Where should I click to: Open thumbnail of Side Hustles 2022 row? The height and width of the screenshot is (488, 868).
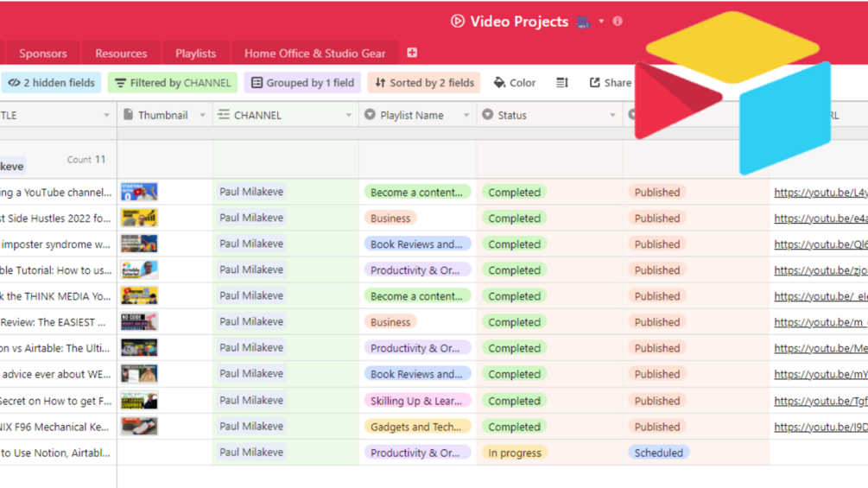point(139,218)
